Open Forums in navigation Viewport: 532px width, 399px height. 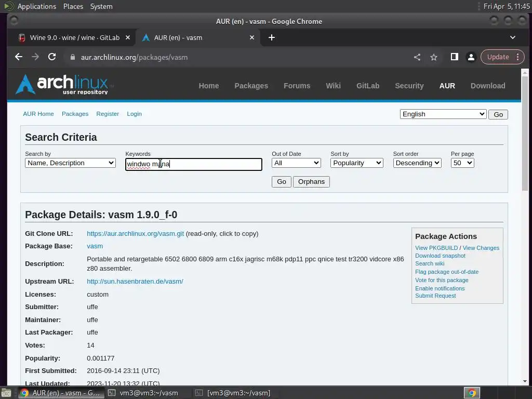pos(297,86)
